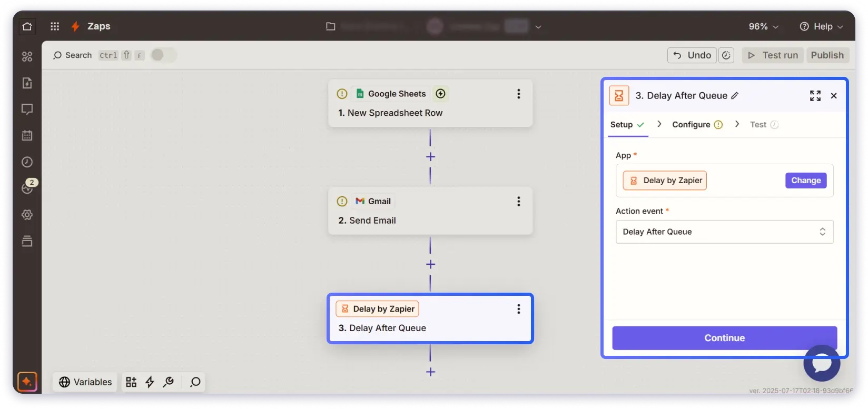Click Change to swap the app

(806, 181)
